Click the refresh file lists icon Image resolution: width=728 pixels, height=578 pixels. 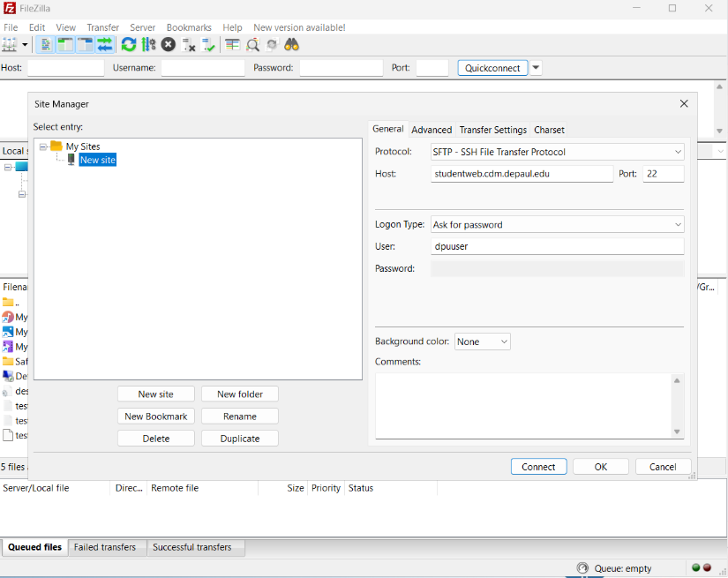pyautogui.click(x=129, y=44)
